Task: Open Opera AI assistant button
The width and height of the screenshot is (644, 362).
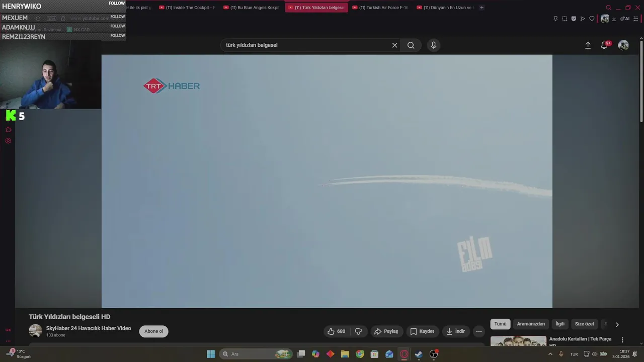Action: 625,19
